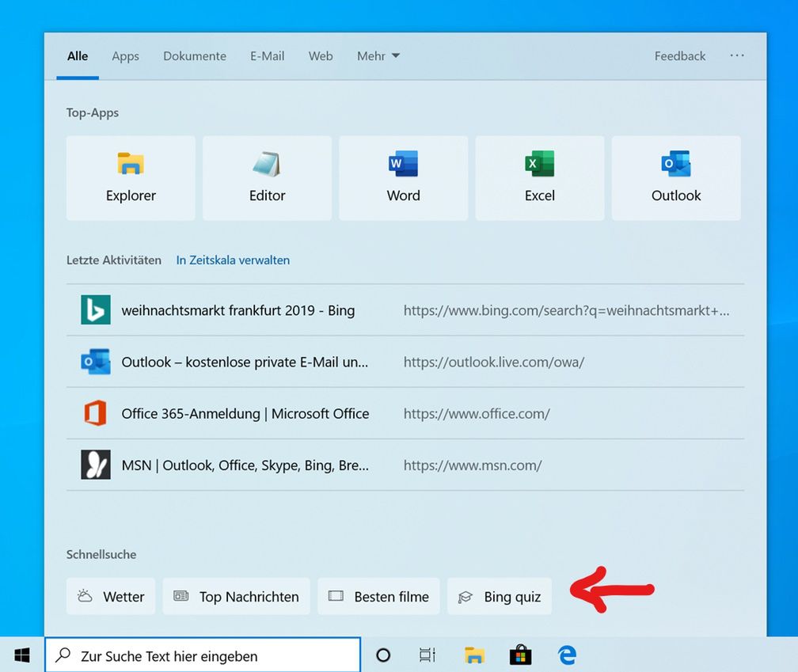Click the Office 365 icon in activities
Screen dimensions: 798x672
[x=96, y=413]
